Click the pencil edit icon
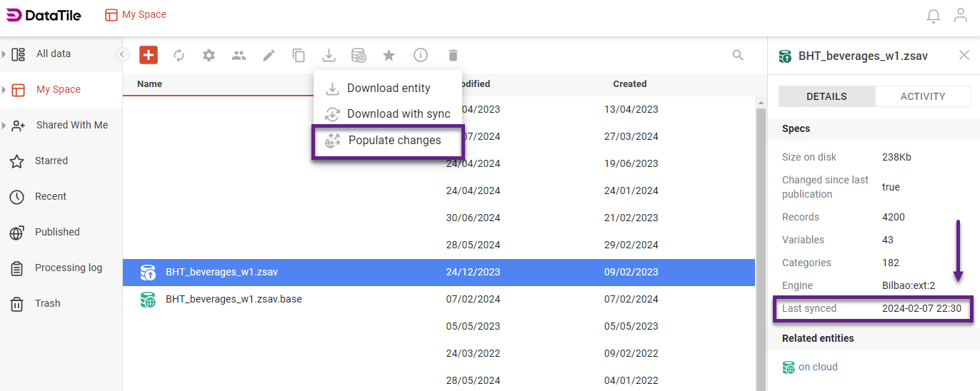Screen dimensions: 980x391 click(269, 55)
